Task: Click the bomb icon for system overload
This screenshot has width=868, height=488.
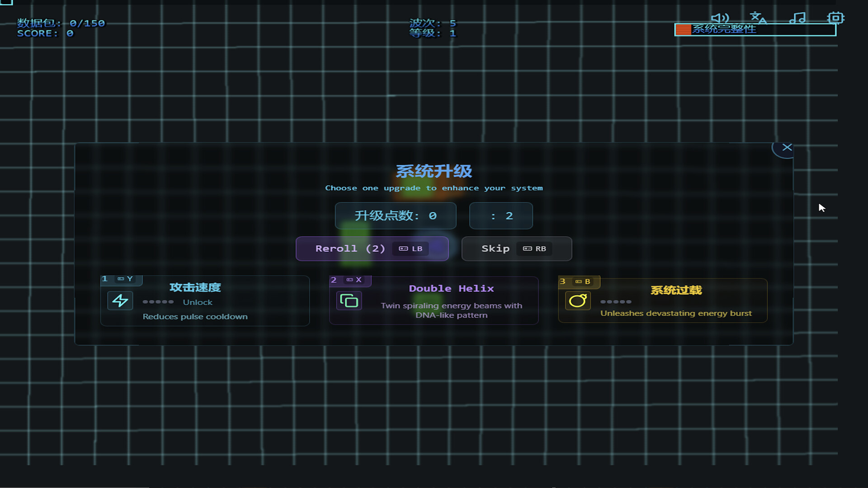Action: point(577,301)
